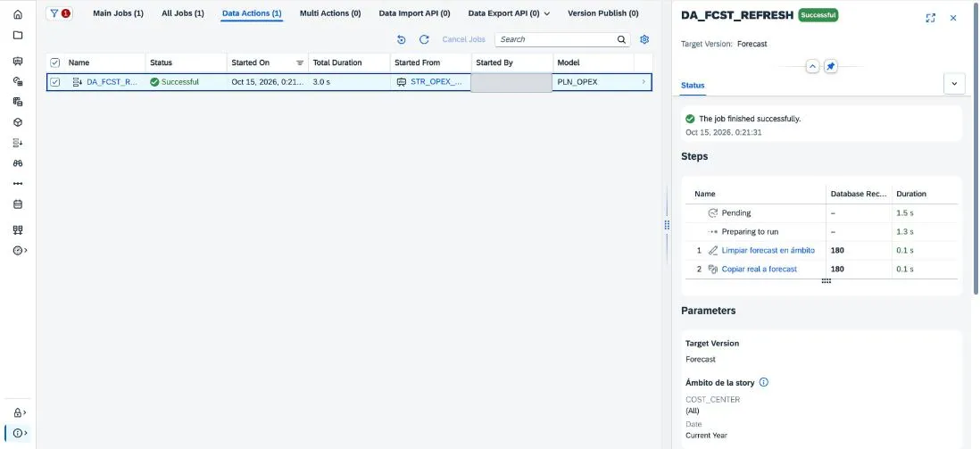Viewport: 980px width, 449px height.
Task: Click the Cancel Jobs button
Action: pos(464,39)
